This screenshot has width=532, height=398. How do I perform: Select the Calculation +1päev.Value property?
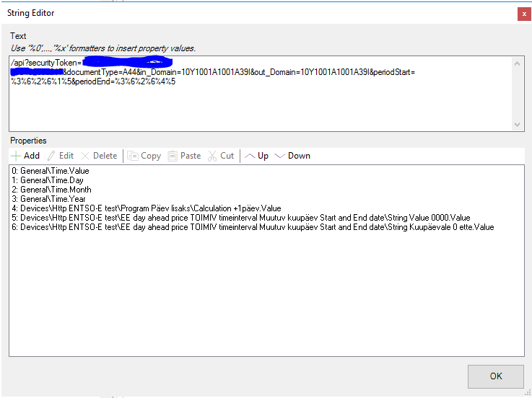(146, 208)
